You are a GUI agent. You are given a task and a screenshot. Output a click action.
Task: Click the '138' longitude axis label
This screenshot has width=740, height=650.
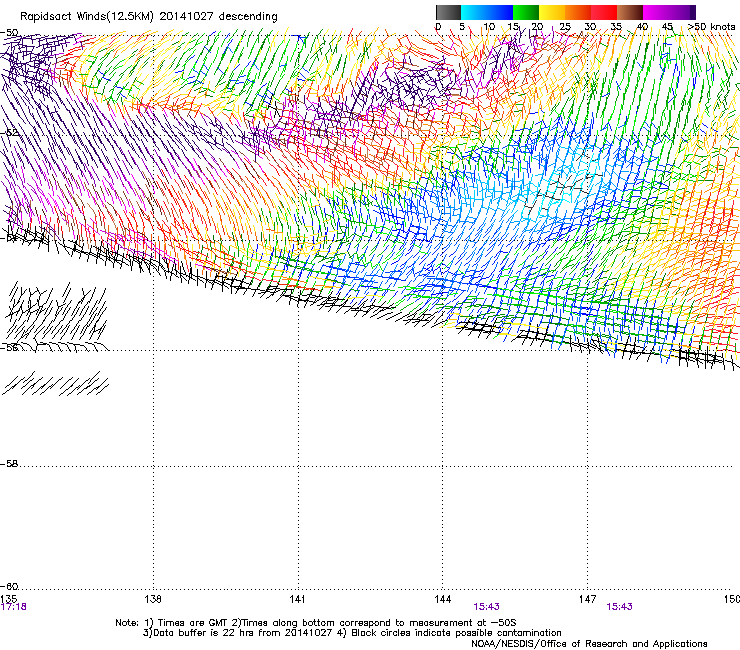point(153,599)
